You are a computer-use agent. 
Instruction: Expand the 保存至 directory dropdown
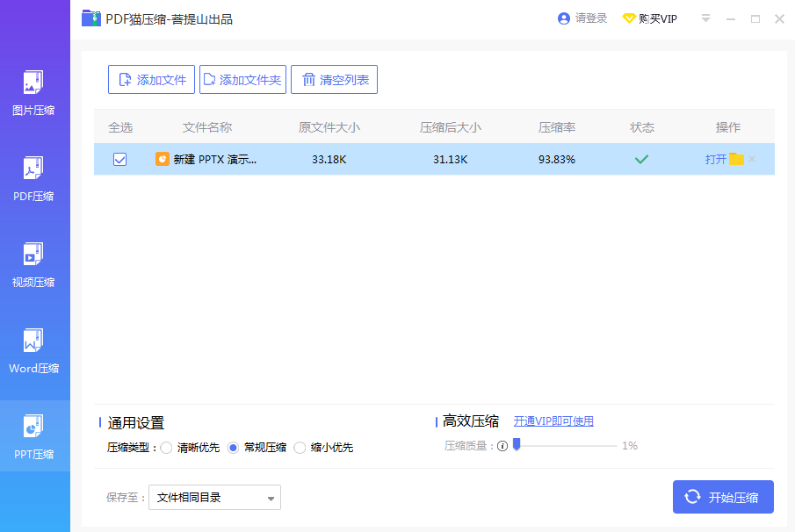tap(214, 498)
